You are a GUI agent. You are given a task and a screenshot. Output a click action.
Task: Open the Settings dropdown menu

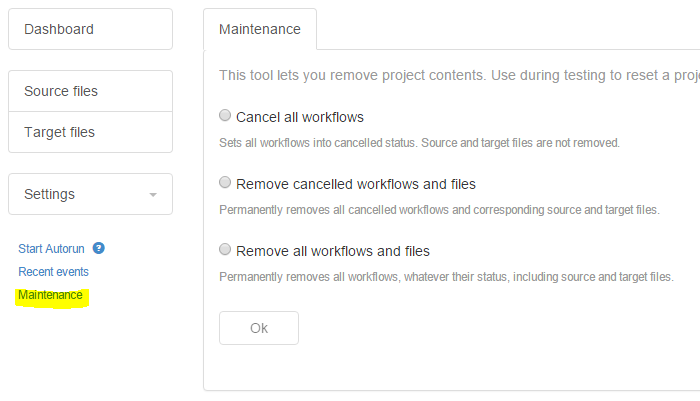pos(90,194)
